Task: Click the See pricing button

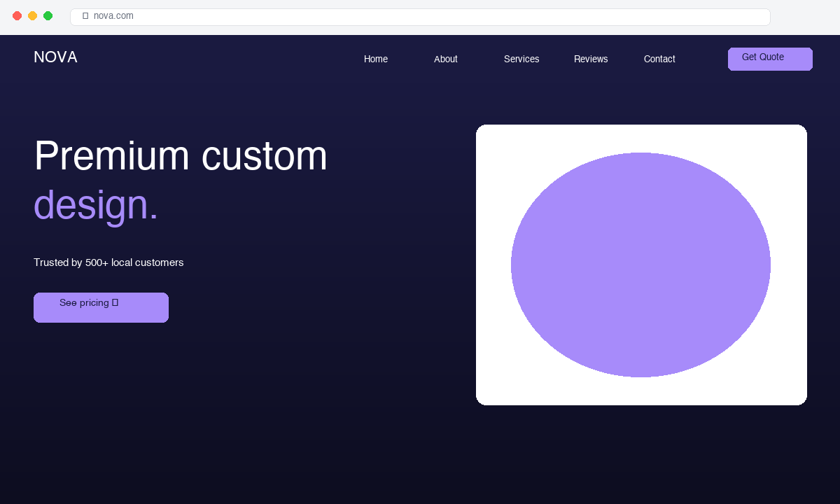Action: [x=101, y=307]
